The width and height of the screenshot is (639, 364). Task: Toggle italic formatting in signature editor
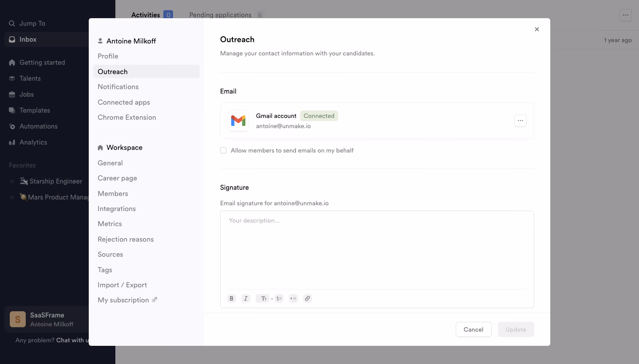[246, 298]
